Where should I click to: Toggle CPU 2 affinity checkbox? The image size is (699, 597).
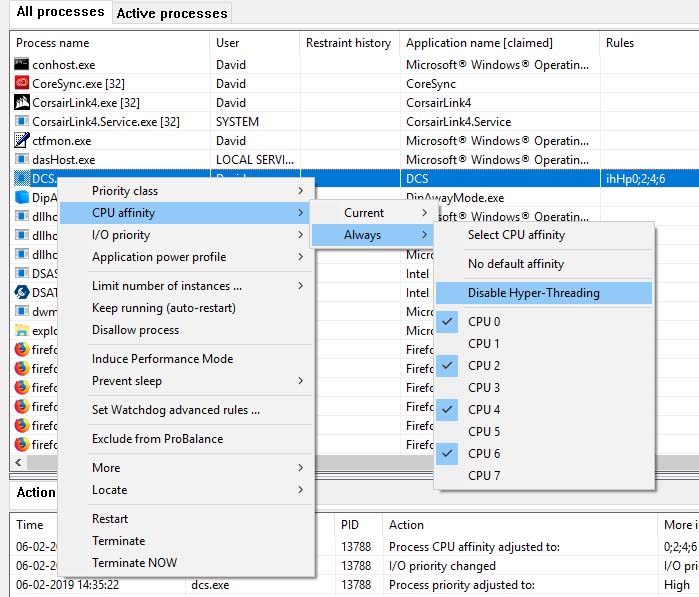tap(447, 366)
